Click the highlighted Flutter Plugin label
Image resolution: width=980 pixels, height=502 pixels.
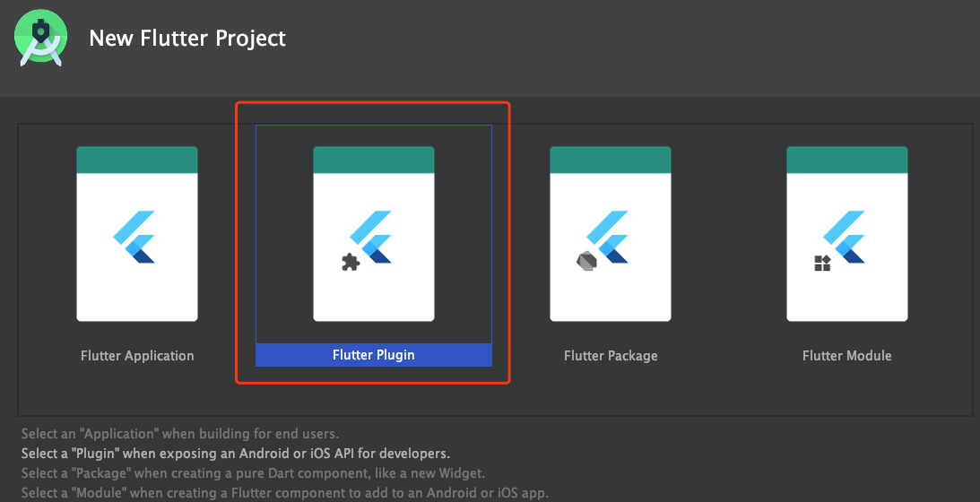pos(374,355)
